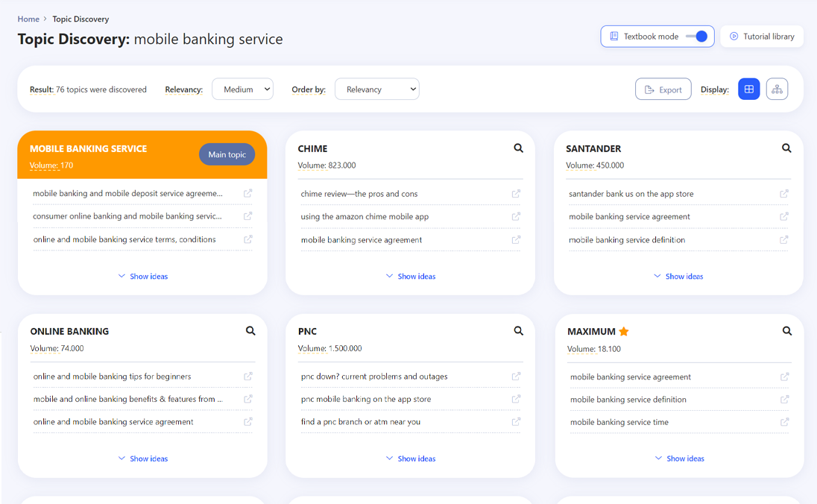Expand Show ideas on the ONLINE BANKING card
The height and width of the screenshot is (504, 817).
coord(143,459)
